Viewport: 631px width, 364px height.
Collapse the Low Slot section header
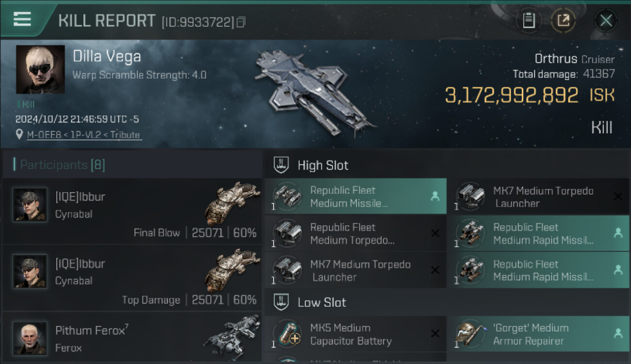(x=321, y=302)
